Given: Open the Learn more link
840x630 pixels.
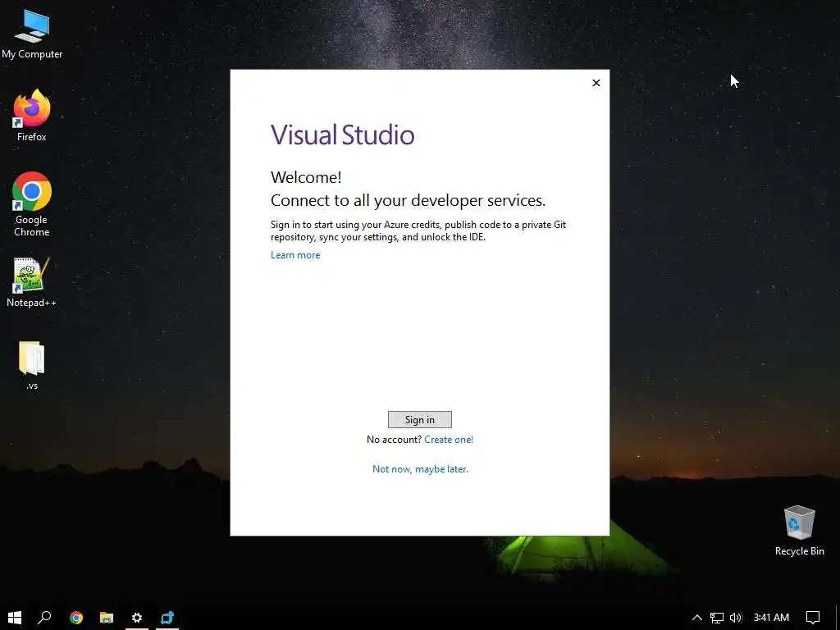Looking at the screenshot, I should [295, 255].
